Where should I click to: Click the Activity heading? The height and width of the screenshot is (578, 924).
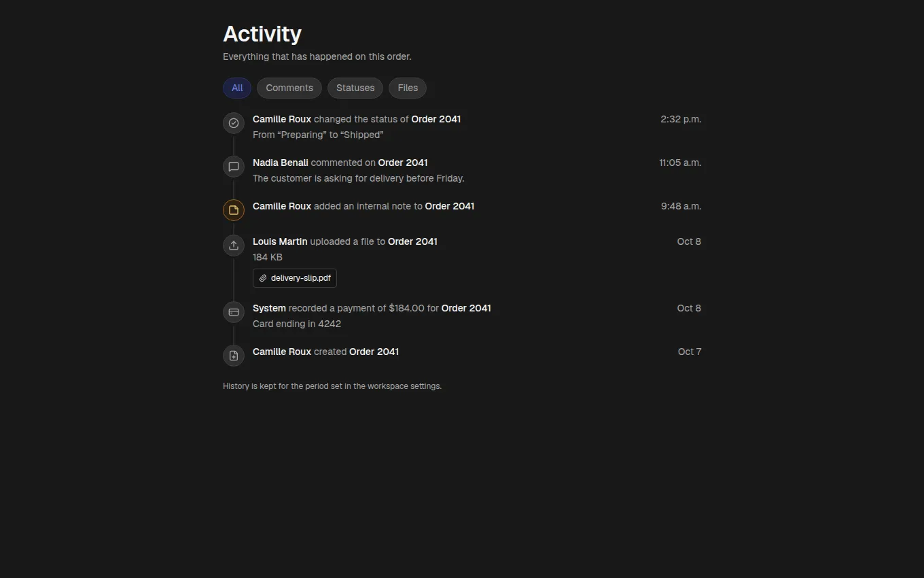pyautogui.click(x=262, y=34)
